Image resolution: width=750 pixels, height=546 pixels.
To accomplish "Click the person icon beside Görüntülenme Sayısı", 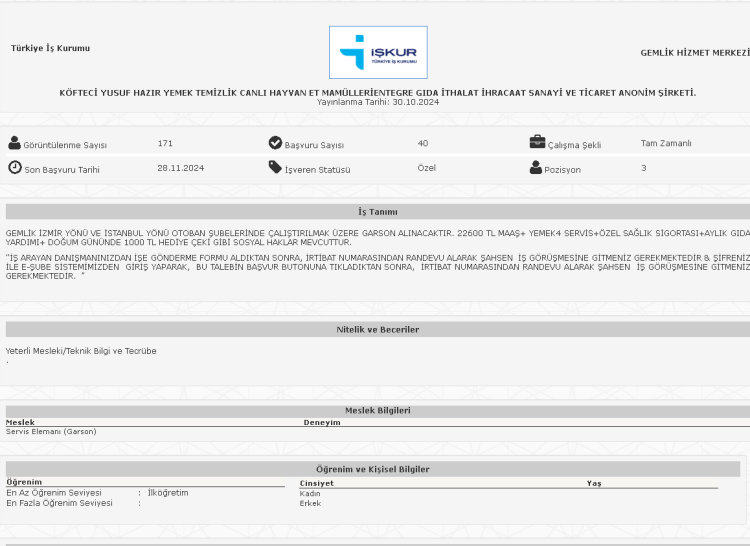I will tap(14, 143).
